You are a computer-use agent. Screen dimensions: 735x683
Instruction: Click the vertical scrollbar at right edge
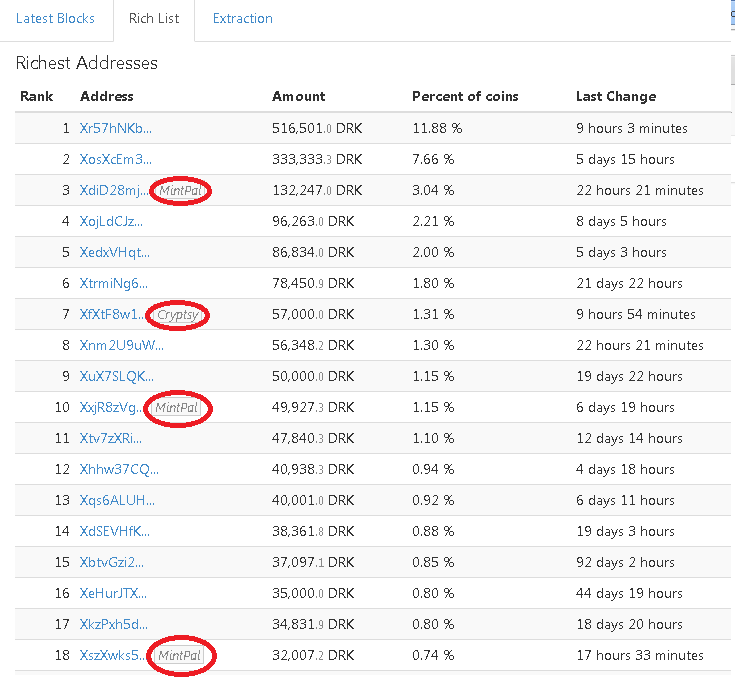point(733,42)
